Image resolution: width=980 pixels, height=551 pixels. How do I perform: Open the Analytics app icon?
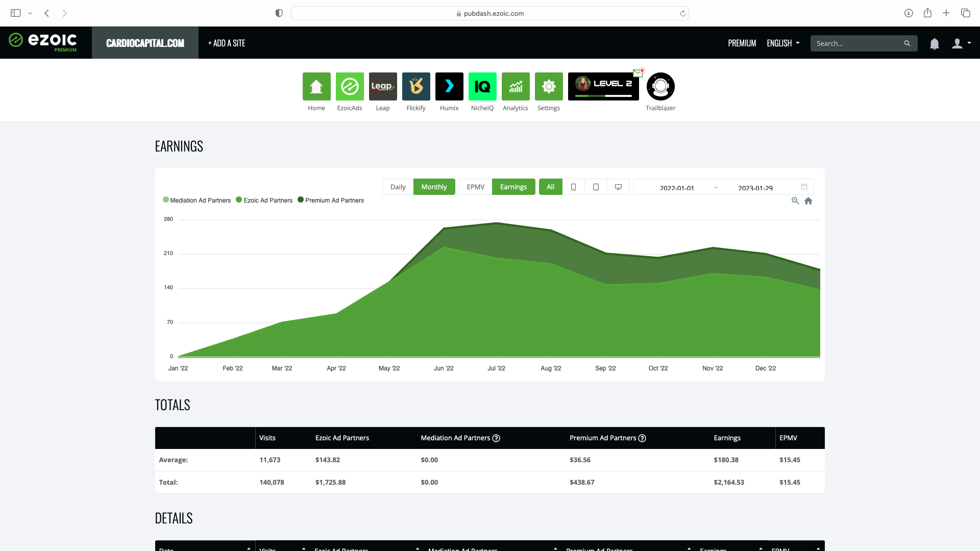point(516,86)
